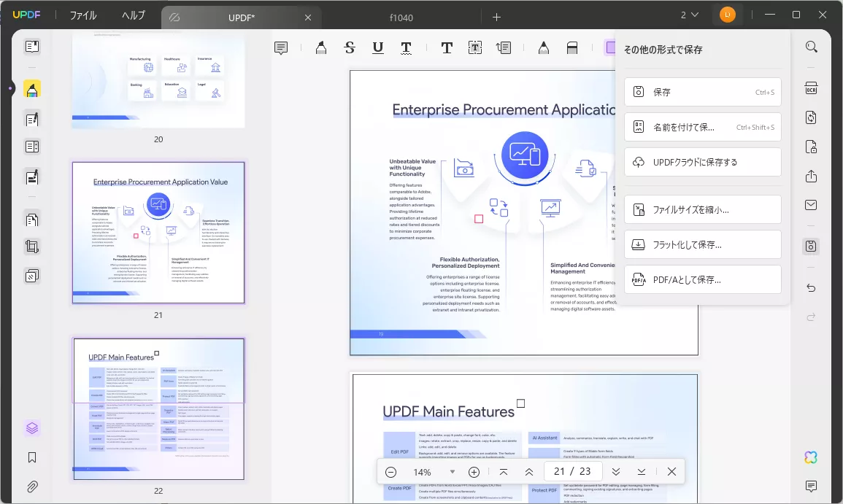Select the Text box tool
The image size is (843, 504).
pyautogui.click(x=474, y=48)
